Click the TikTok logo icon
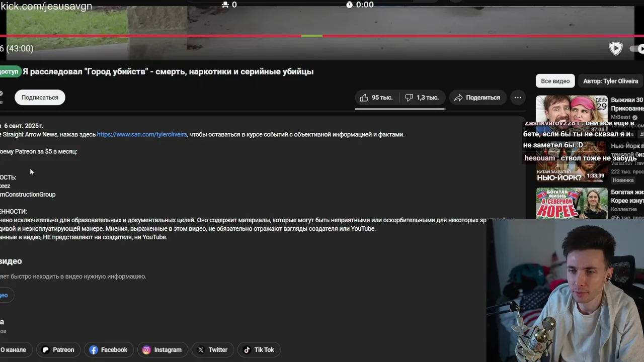The width and height of the screenshot is (644, 362). (247, 350)
